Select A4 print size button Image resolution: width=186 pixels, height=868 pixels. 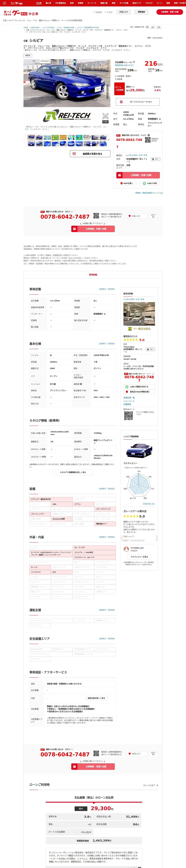pos(153,27)
